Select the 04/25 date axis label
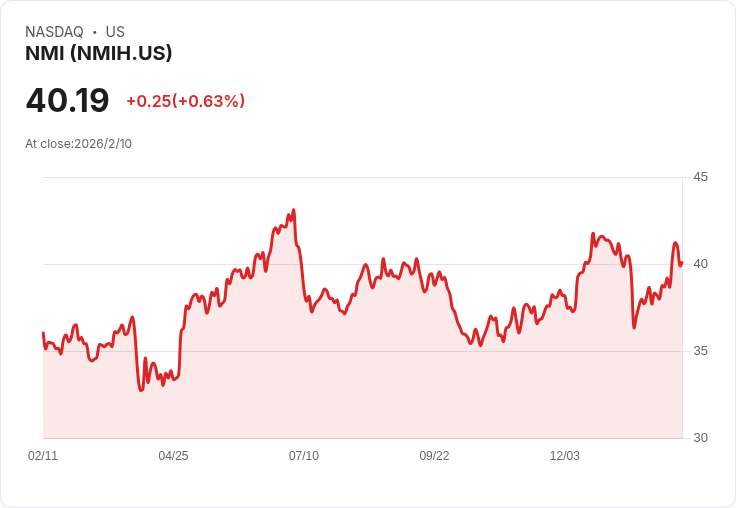Image resolution: width=736 pixels, height=508 pixels. 173,455
